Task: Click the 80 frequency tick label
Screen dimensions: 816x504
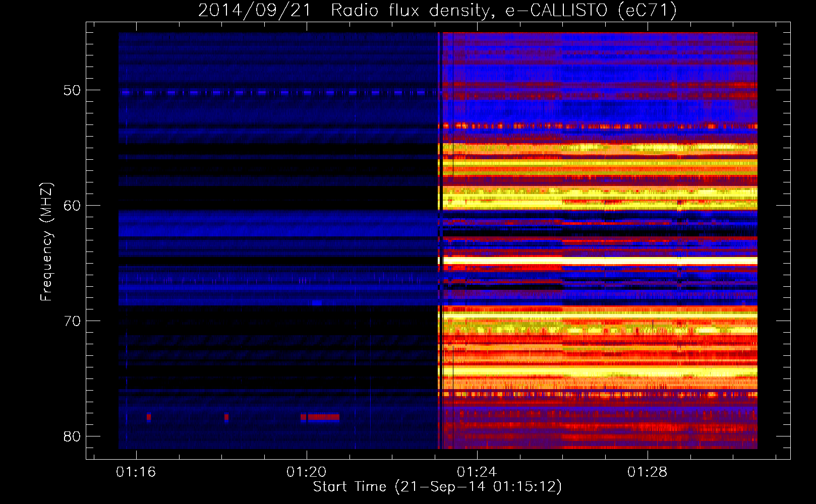Action: pyautogui.click(x=72, y=436)
